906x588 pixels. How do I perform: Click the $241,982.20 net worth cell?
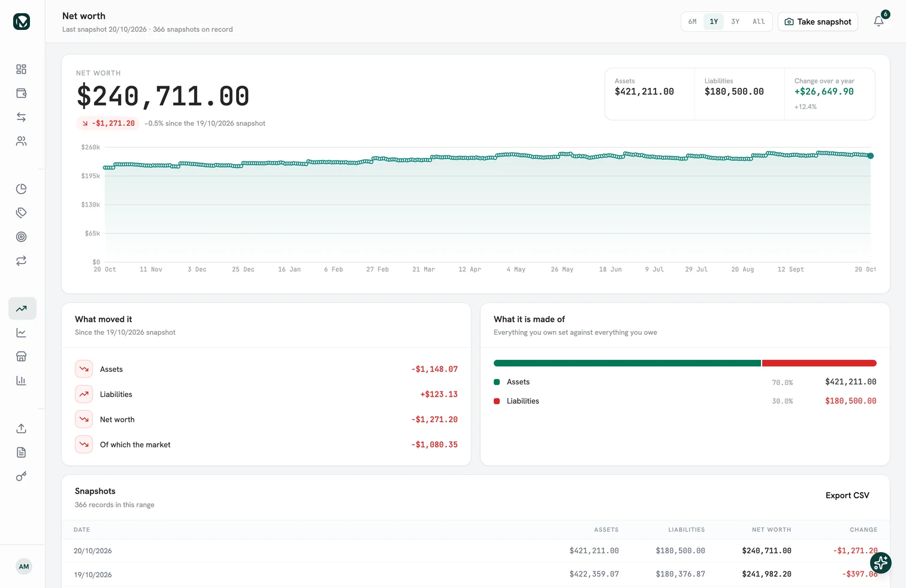coord(766,574)
